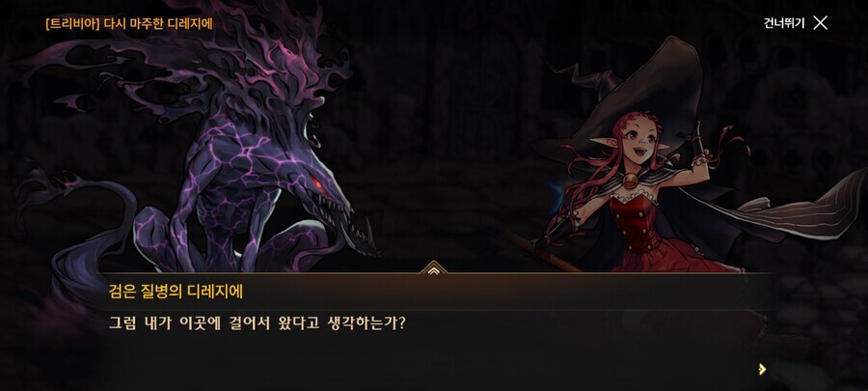Click the monster's glowing red eye

pyautogui.click(x=318, y=183)
